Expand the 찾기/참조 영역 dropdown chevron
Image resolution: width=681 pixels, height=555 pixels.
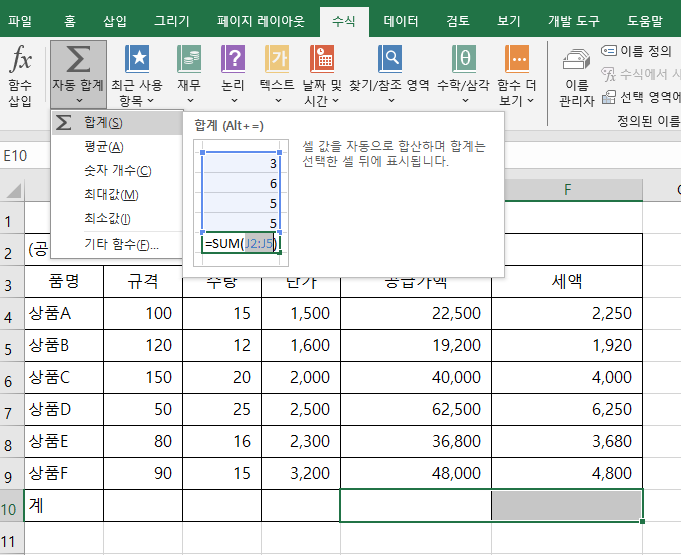point(391,101)
